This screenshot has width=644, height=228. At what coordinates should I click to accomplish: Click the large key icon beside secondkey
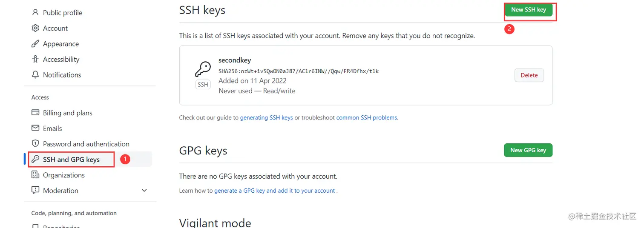(x=203, y=69)
